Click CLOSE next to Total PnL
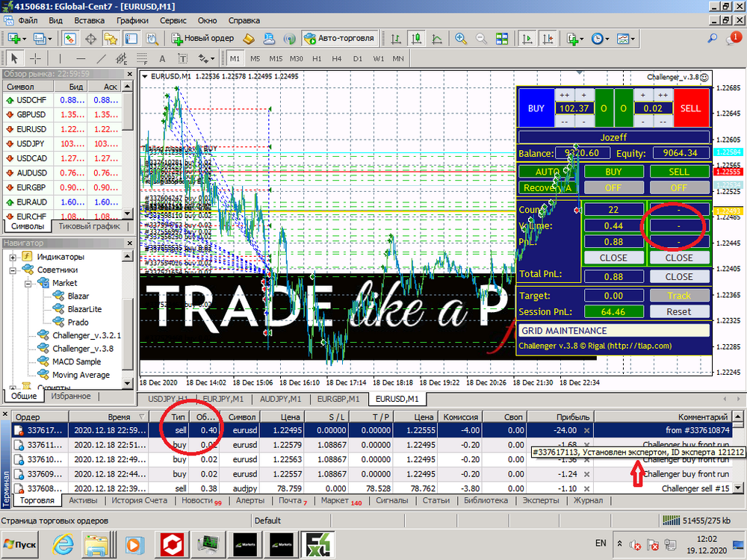 coord(679,277)
